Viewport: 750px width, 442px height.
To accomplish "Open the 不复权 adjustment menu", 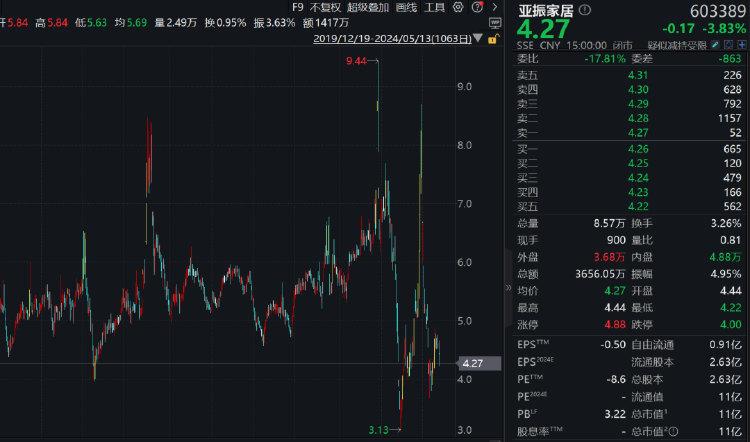I will (325, 7).
